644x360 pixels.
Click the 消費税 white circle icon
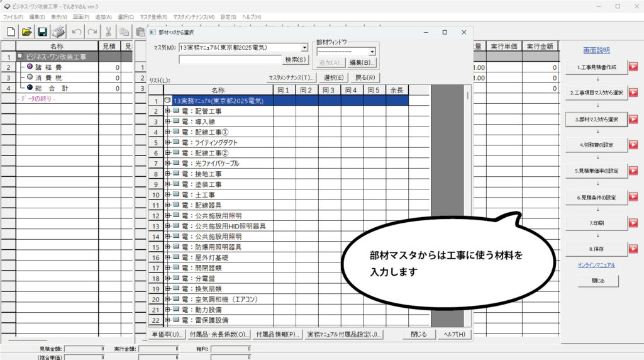tap(30, 77)
